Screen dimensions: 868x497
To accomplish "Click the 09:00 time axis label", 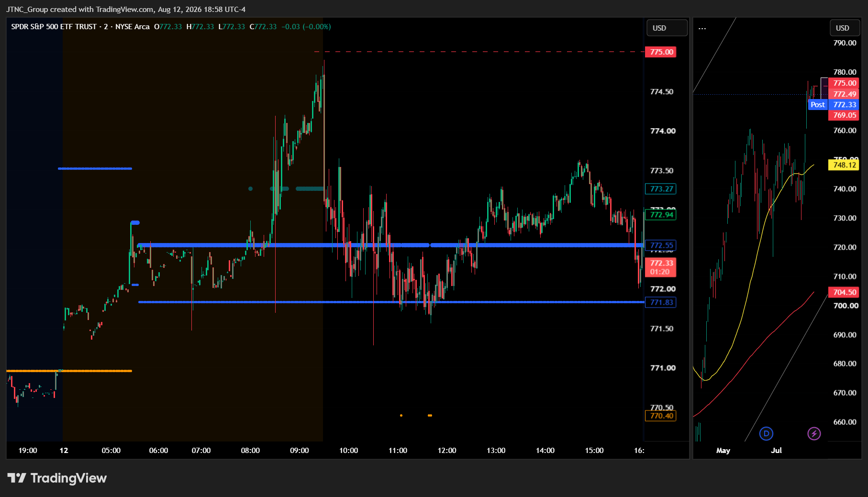I will click(300, 451).
